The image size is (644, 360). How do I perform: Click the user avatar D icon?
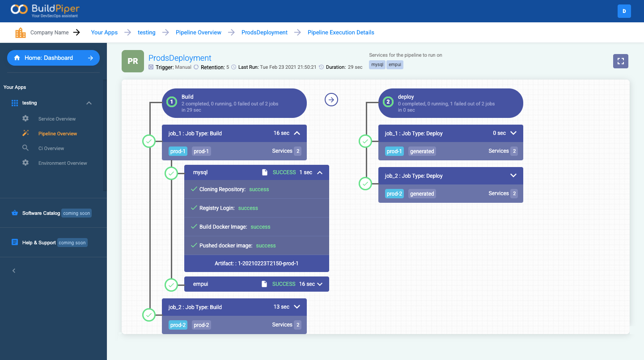point(624,11)
